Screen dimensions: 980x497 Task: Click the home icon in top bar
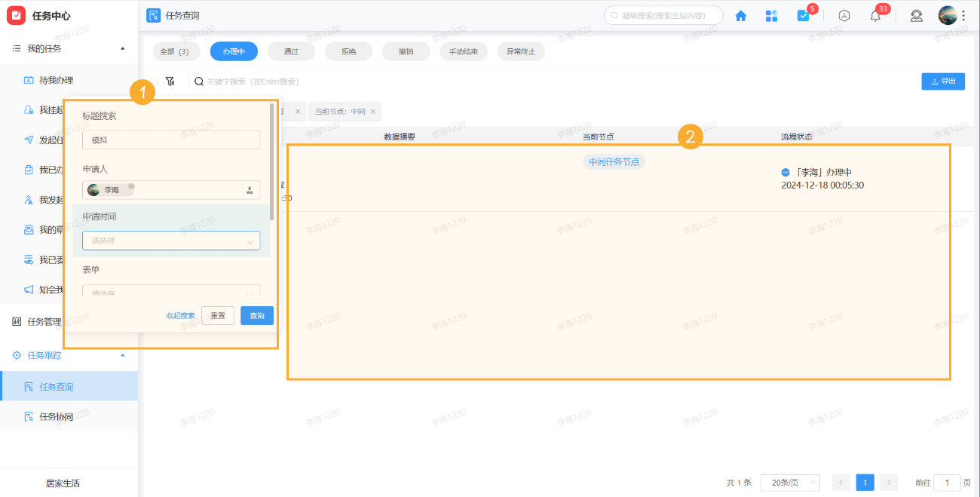click(x=740, y=16)
